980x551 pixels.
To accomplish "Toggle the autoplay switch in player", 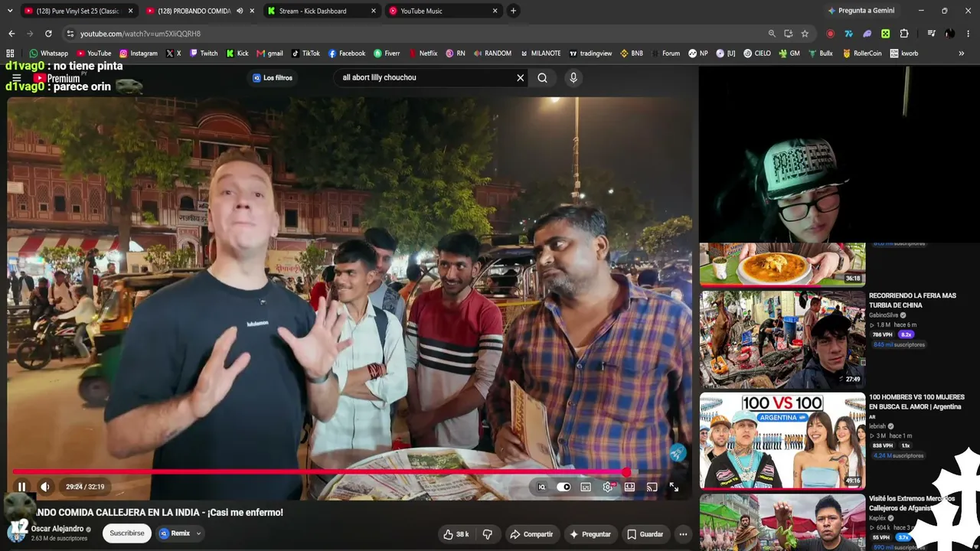I will coord(563,487).
